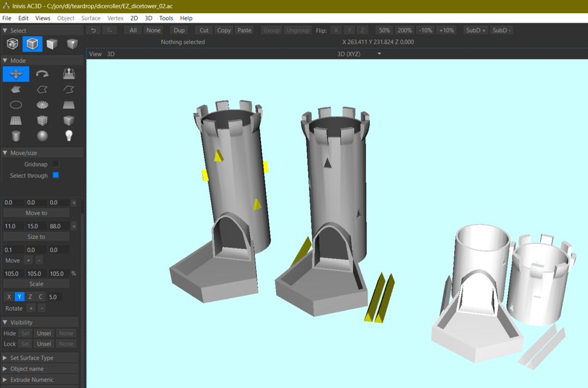Viewport: 588px width, 388px height.
Task: Select the Ellipse drawing tool
Action: click(x=16, y=105)
